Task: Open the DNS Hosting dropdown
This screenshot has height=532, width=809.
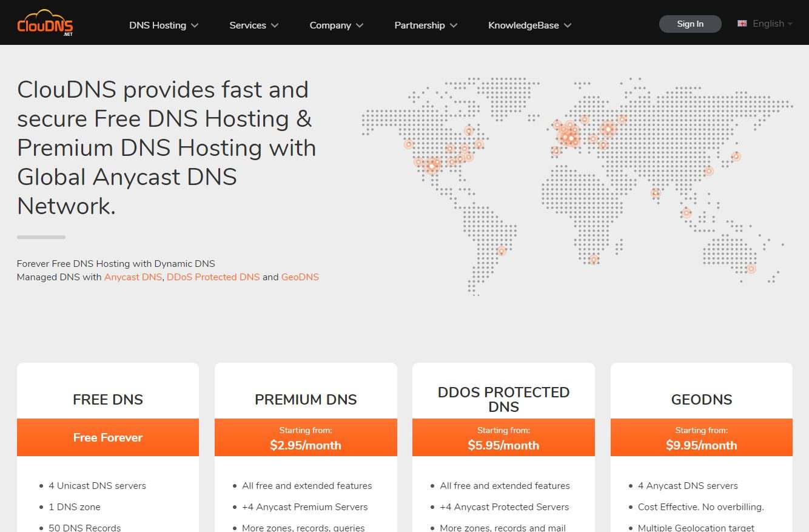Action: pyautogui.click(x=163, y=25)
